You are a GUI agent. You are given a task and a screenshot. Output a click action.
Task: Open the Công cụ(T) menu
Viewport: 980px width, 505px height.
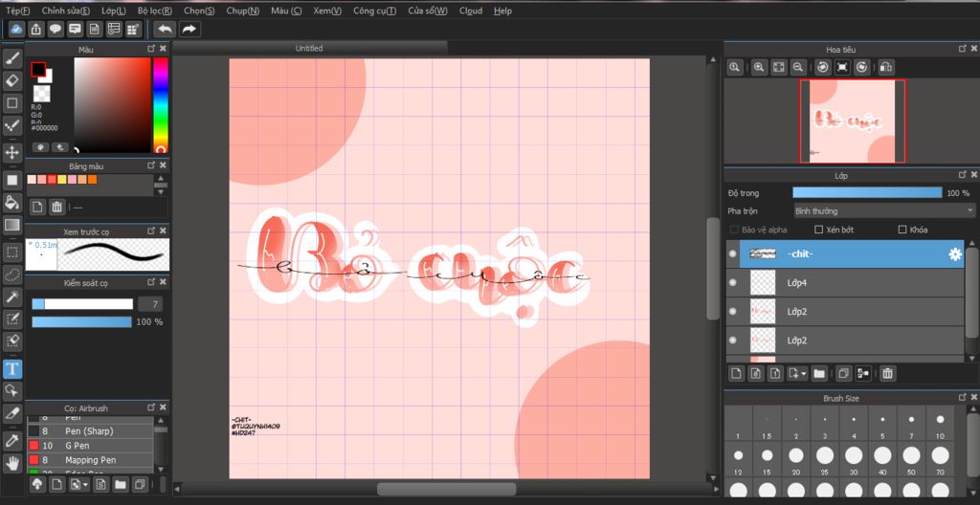point(374,11)
